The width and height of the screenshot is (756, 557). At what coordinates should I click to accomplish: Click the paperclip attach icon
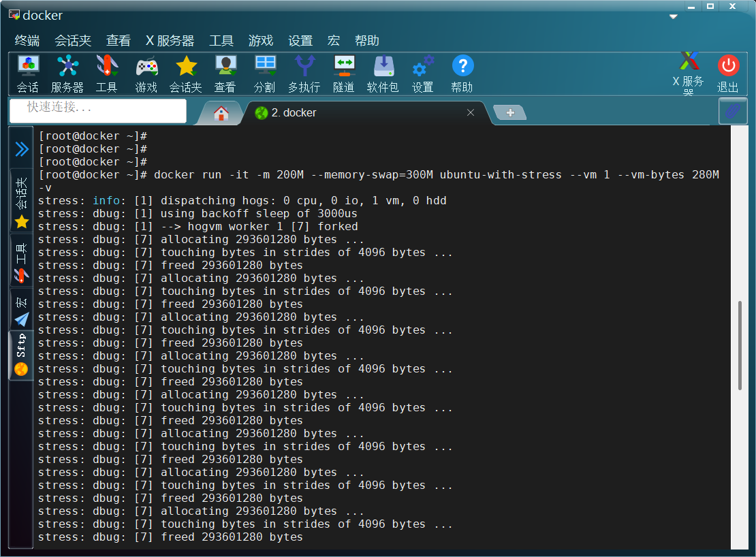732,111
